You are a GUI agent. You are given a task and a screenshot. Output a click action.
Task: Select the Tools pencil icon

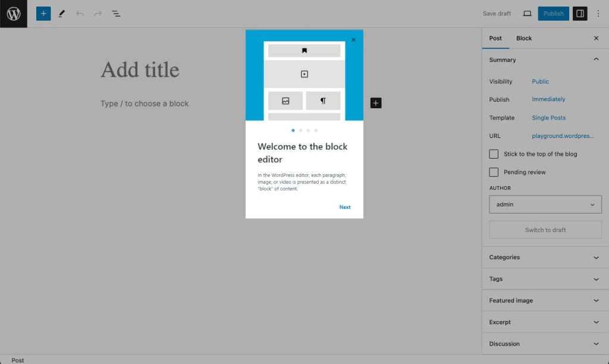(x=61, y=14)
